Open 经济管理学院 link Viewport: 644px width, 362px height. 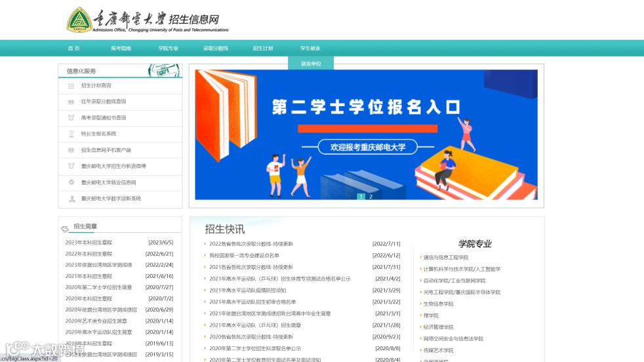pos(438,327)
